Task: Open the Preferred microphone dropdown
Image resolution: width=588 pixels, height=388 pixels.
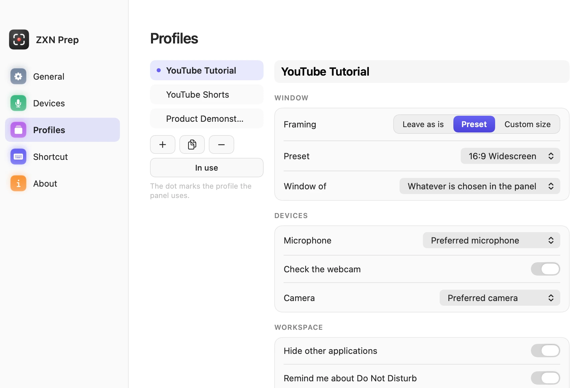Action: tap(491, 240)
